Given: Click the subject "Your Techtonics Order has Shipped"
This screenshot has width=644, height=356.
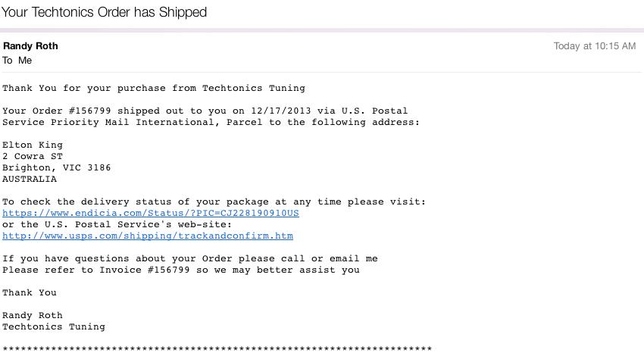Looking at the screenshot, I should click(x=105, y=12).
